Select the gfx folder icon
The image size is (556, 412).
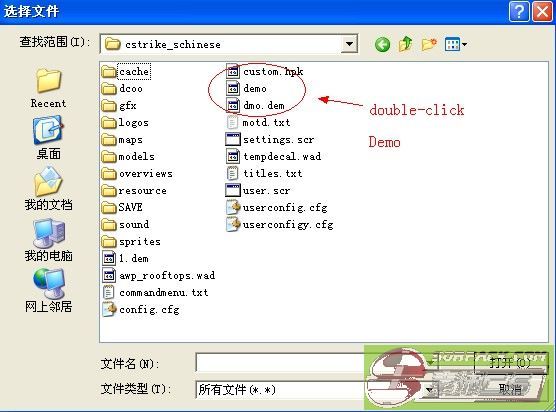[x=109, y=106]
